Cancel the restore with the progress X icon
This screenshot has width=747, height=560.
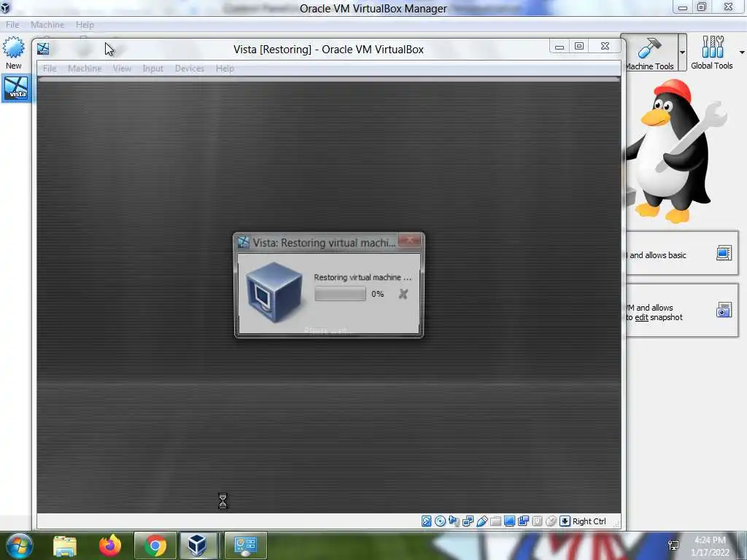[x=403, y=294]
